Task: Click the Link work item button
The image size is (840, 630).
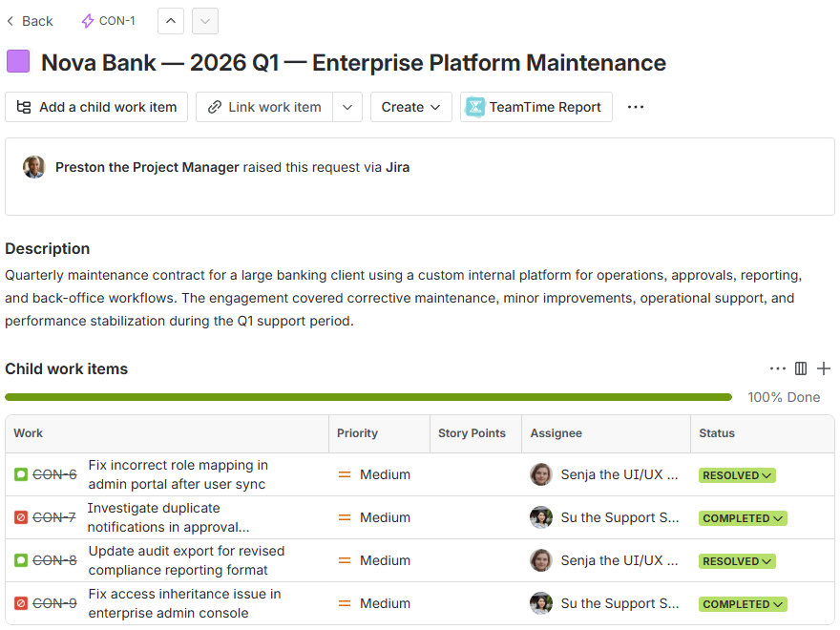Action: (264, 107)
